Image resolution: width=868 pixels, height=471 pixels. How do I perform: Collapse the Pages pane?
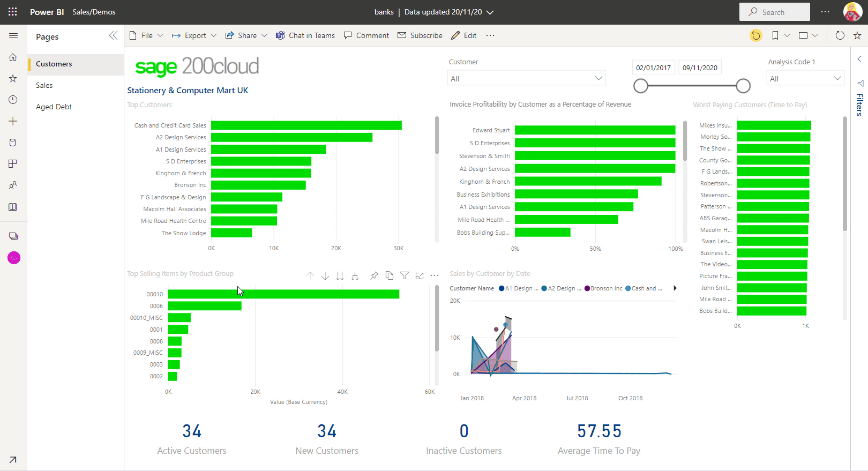click(113, 36)
